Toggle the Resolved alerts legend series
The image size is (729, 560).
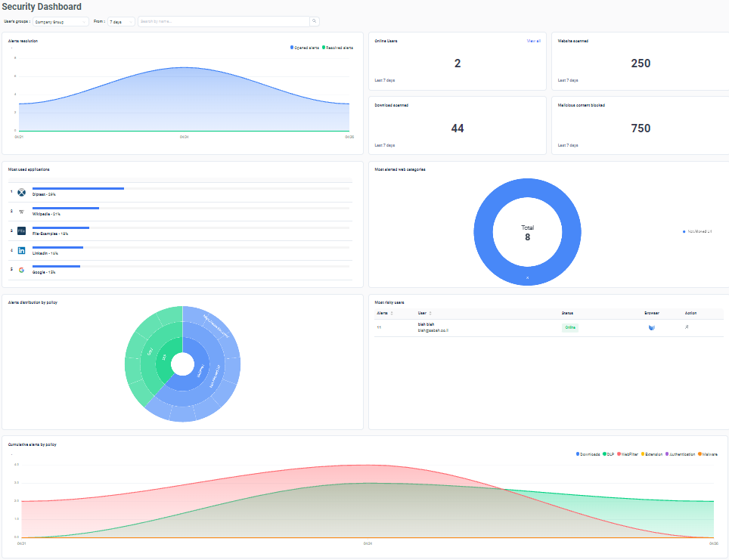(337, 48)
